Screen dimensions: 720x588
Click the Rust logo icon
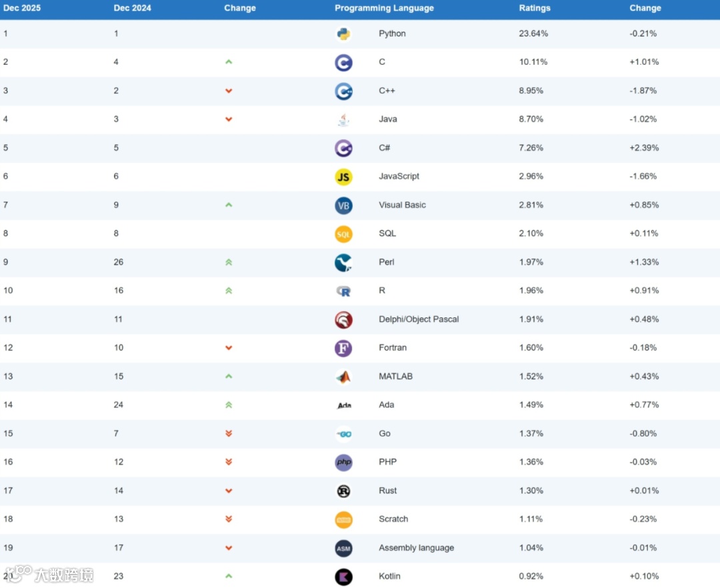point(343,491)
